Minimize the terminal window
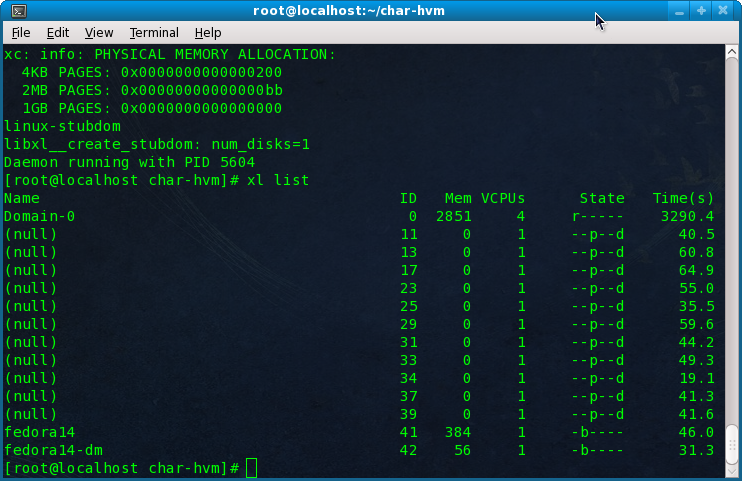The image size is (742, 481). [x=679, y=11]
